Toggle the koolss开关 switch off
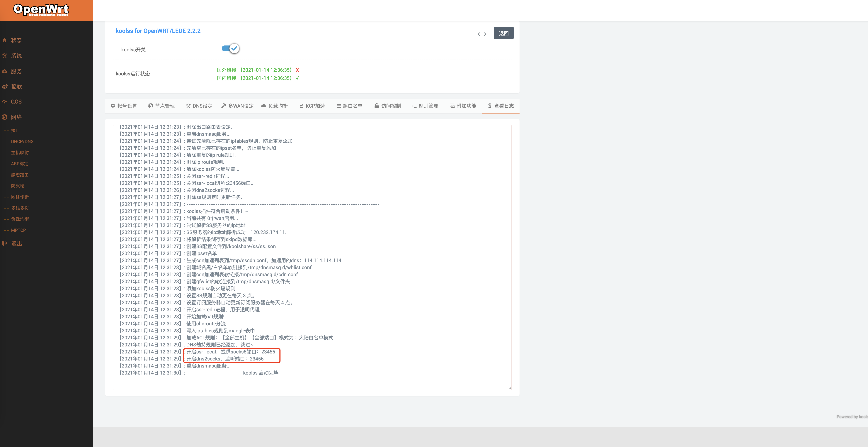Image resolution: width=868 pixels, height=447 pixels. click(x=231, y=49)
